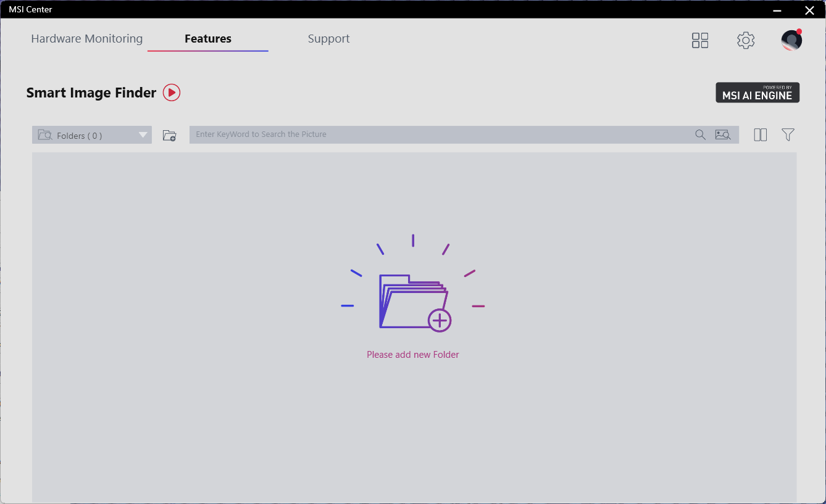The image size is (826, 504).
Task: Open the filter funnel icon
Action: pyautogui.click(x=788, y=134)
